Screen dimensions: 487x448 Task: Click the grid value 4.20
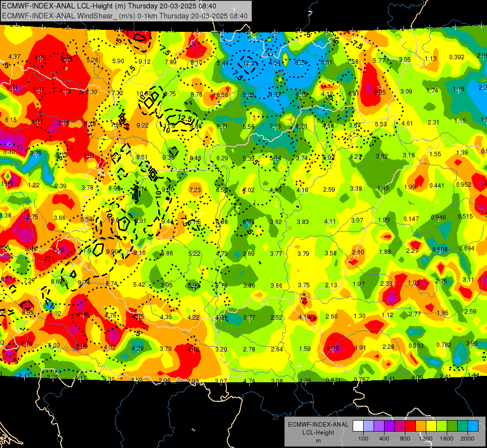tap(138, 348)
